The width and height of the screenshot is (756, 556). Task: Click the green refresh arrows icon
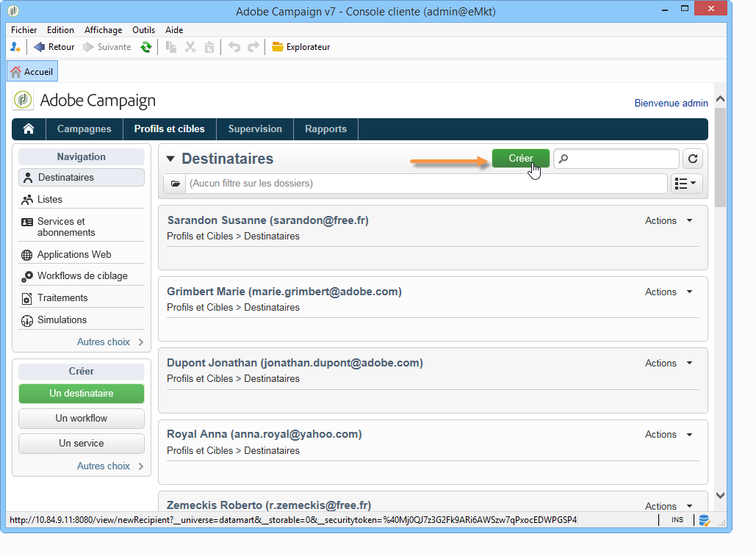(x=145, y=47)
